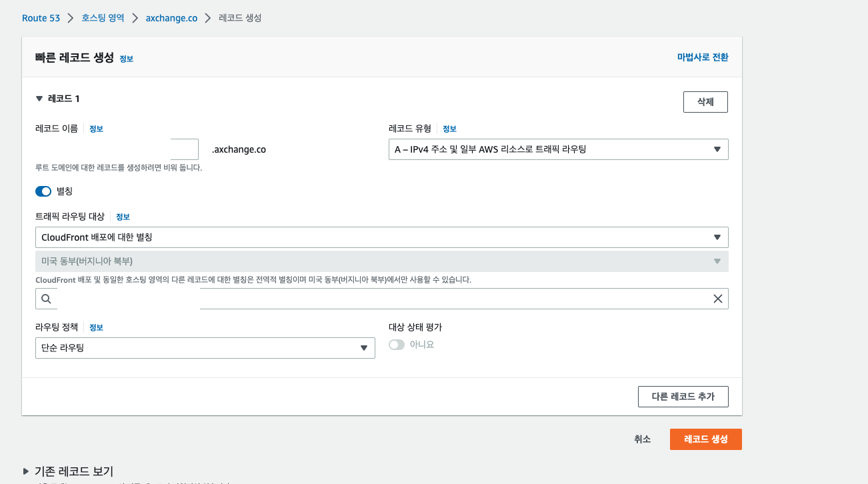Open the 호스팅 영역 breadcrumb link
This screenshot has width=868, height=484.
coord(103,18)
